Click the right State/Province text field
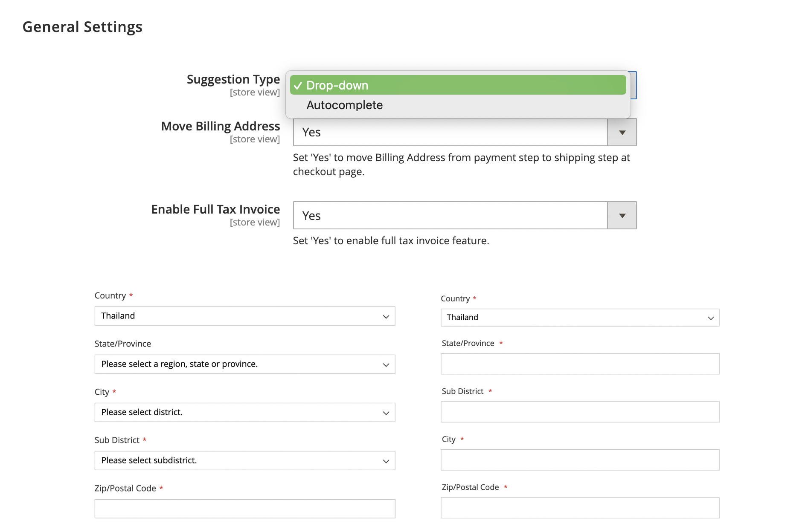Screen dimensions: 808x532 click(579, 364)
